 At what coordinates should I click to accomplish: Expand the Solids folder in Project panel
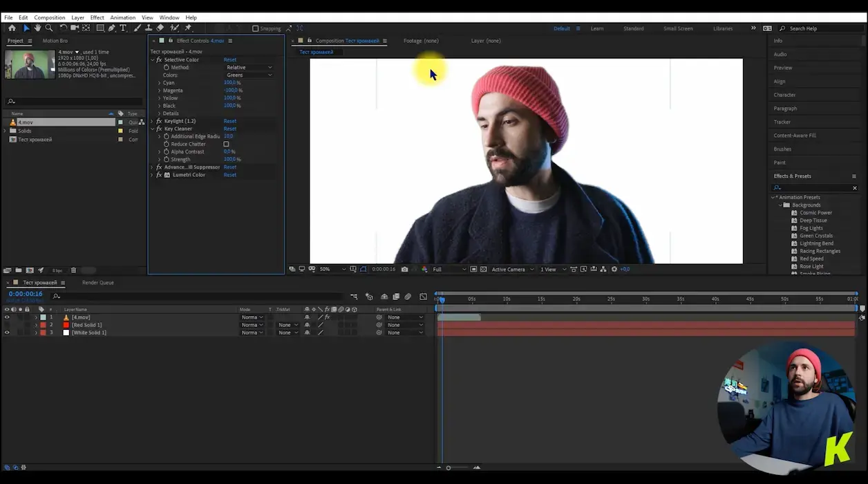tap(6, 131)
